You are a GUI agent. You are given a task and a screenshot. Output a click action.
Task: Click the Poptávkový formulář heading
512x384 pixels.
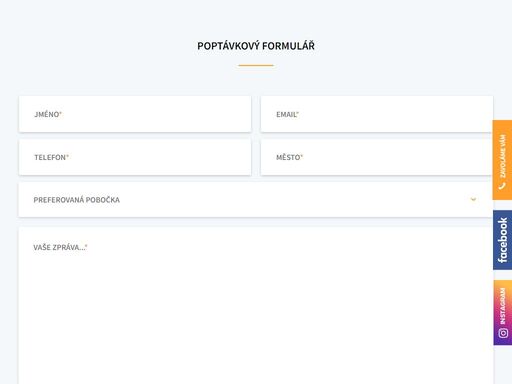(256, 46)
